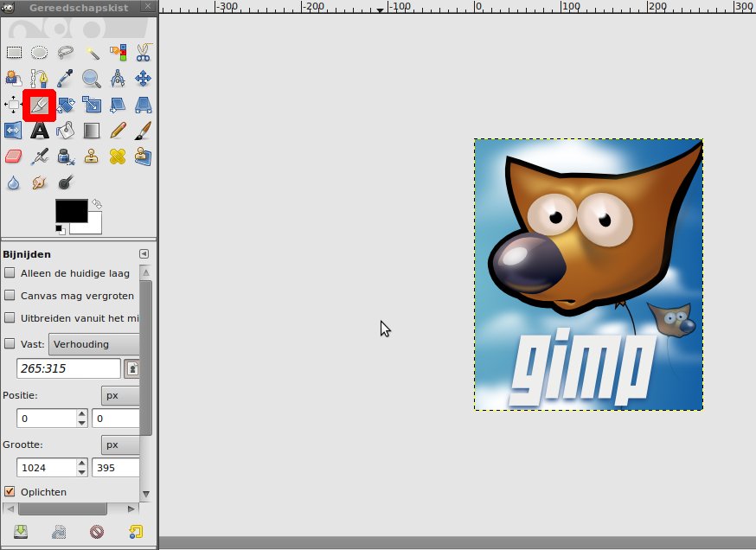The image size is (756, 550).
Task: Enable 'Alleen de huidige laag' checkbox
Action: (x=10, y=272)
